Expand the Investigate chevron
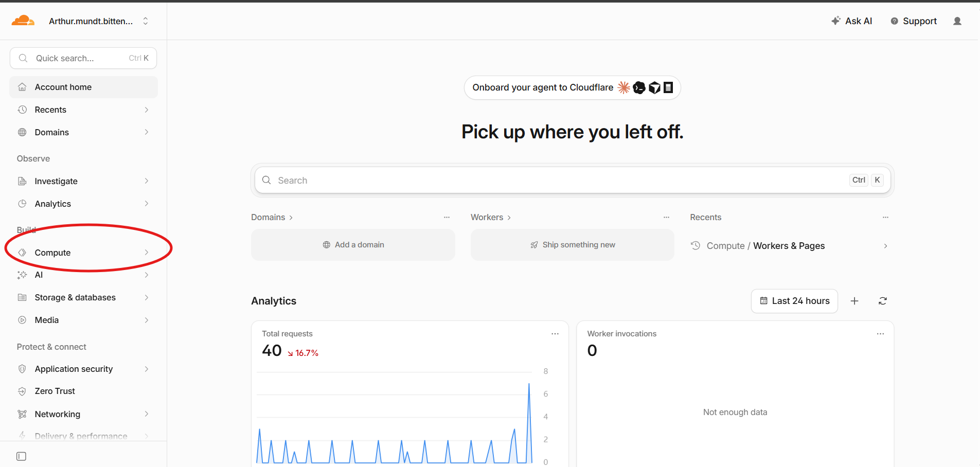 (x=147, y=181)
